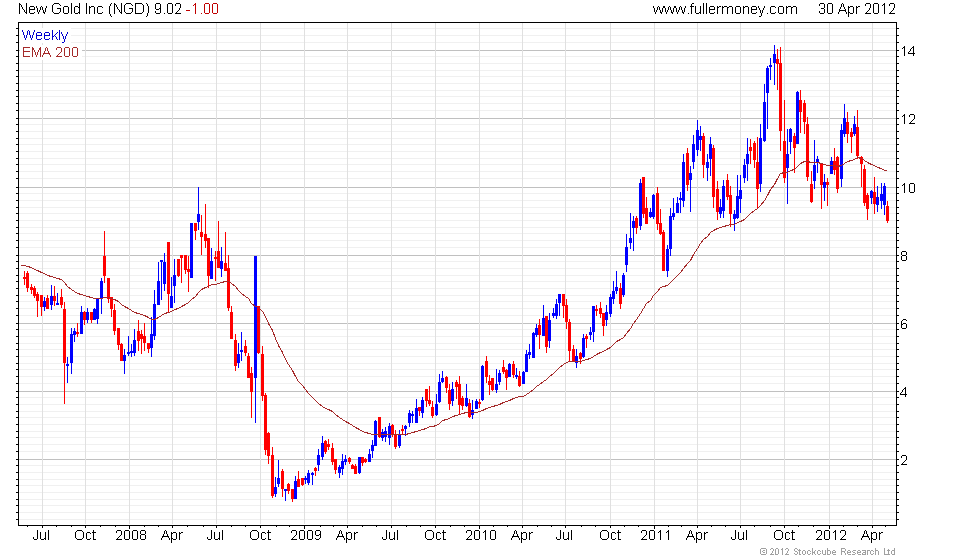Click the chart title 'New Gold Inc (NGD)'
The width and height of the screenshot is (980, 560).
pos(84,9)
